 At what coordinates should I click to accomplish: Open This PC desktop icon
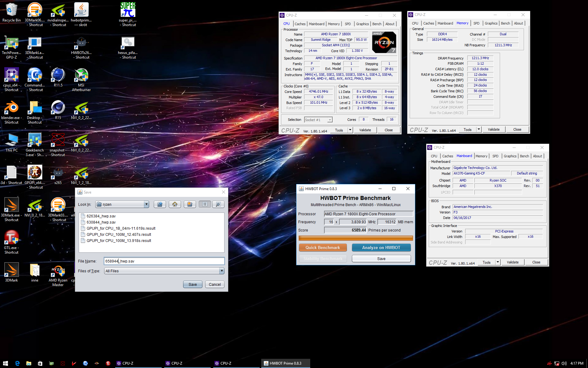coord(12,142)
